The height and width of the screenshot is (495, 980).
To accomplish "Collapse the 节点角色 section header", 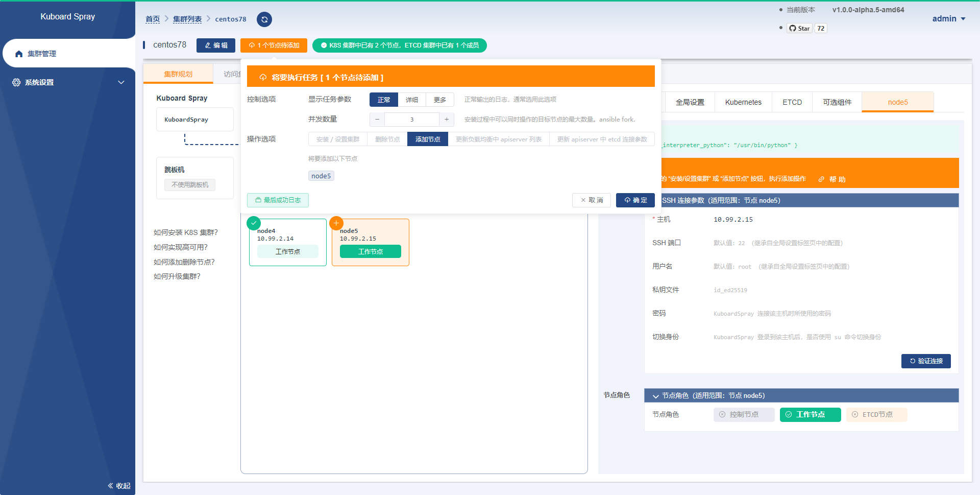I will pyautogui.click(x=801, y=395).
